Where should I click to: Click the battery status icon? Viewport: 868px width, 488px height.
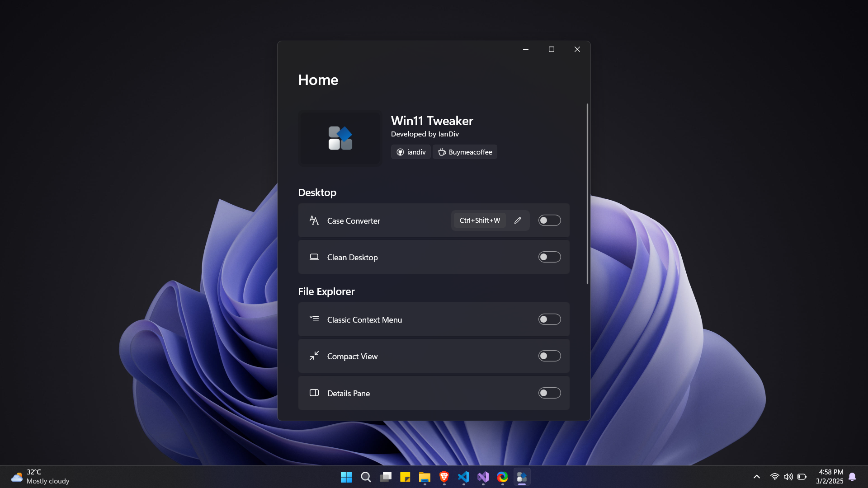(x=802, y=477)
